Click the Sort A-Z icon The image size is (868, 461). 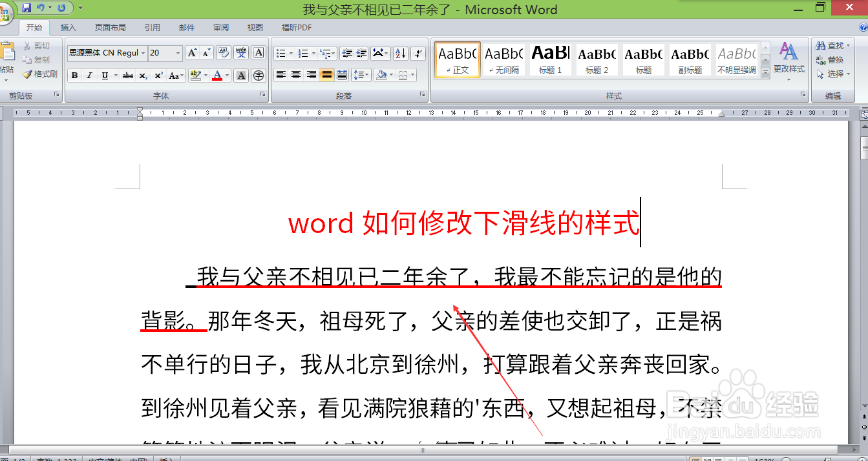(x=400, y=53)
